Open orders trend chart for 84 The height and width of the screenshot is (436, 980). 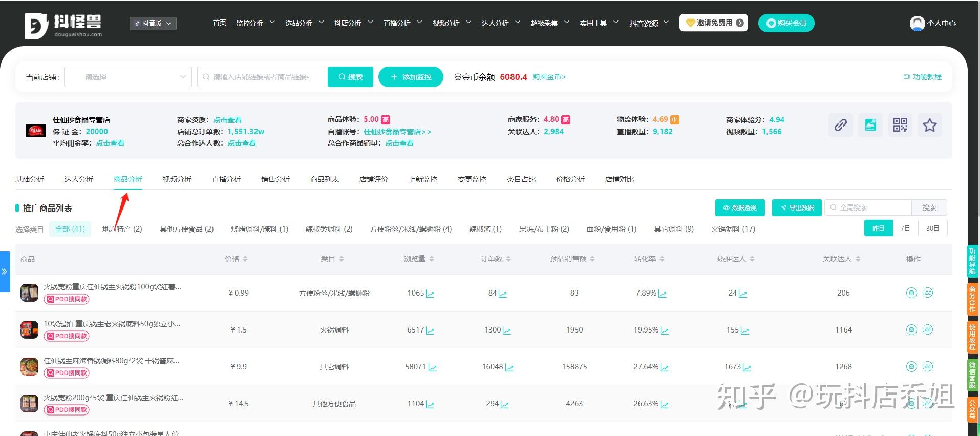coord(503,294)
